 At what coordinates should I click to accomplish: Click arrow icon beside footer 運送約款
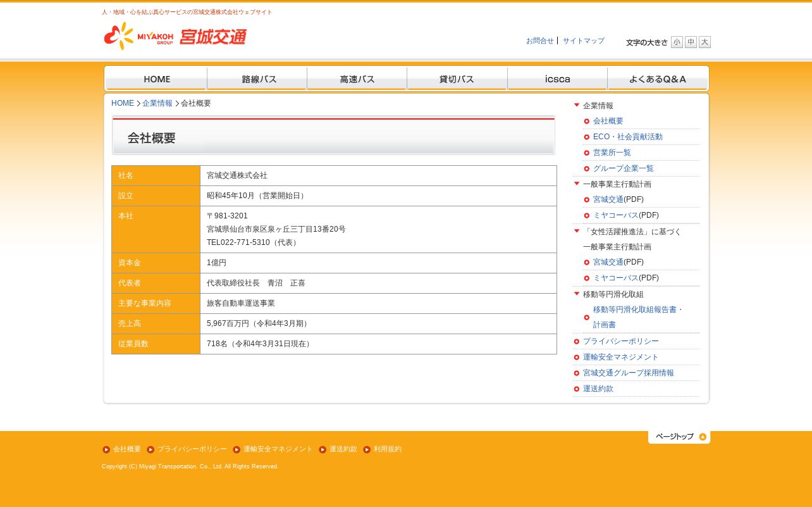click(x=323, y=449)
